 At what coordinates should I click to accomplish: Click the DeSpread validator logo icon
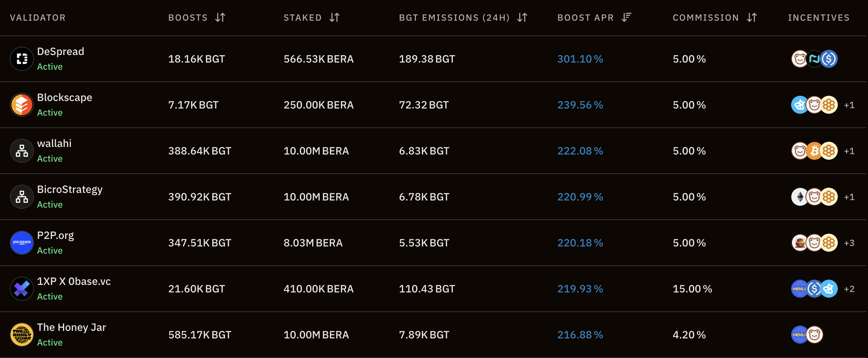coord(22,59)
